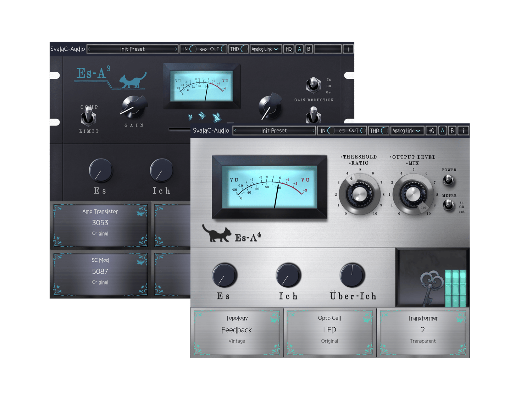Open the Topology Feedback selector panel
The height and width of the screenshot is (399, 532).
pos(237,333)
